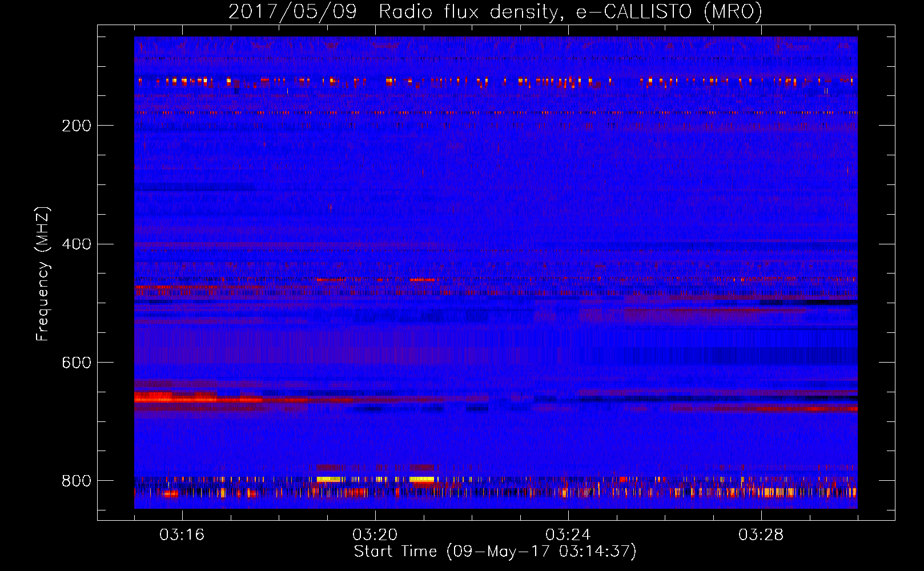
Task: Click the 03:24 time tick label
Action: [568, 535]
